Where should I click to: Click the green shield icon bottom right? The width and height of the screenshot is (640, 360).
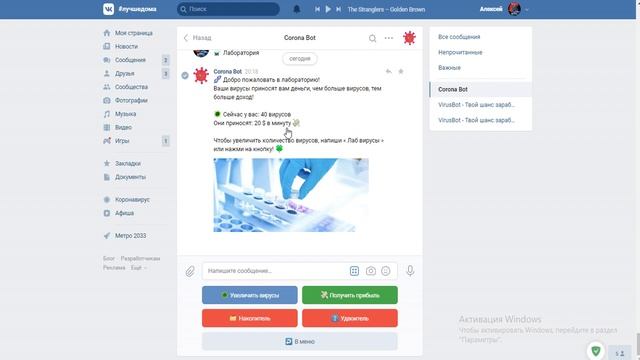tap(596, 350)
